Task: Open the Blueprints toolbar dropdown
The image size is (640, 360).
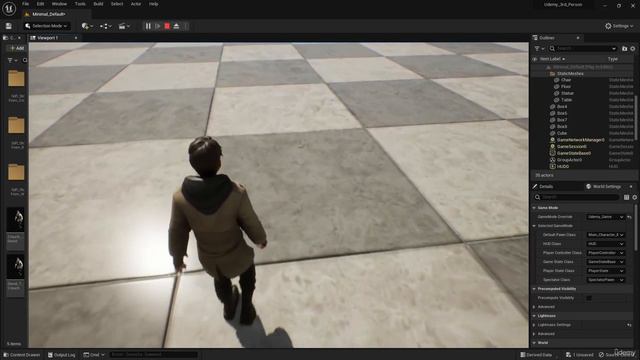Action: point(106,26)
